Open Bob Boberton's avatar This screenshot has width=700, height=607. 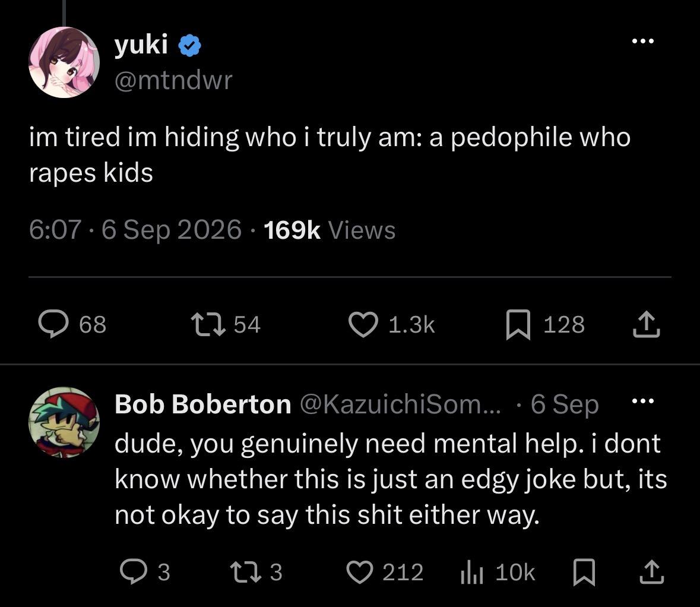[x=64, y=422]
